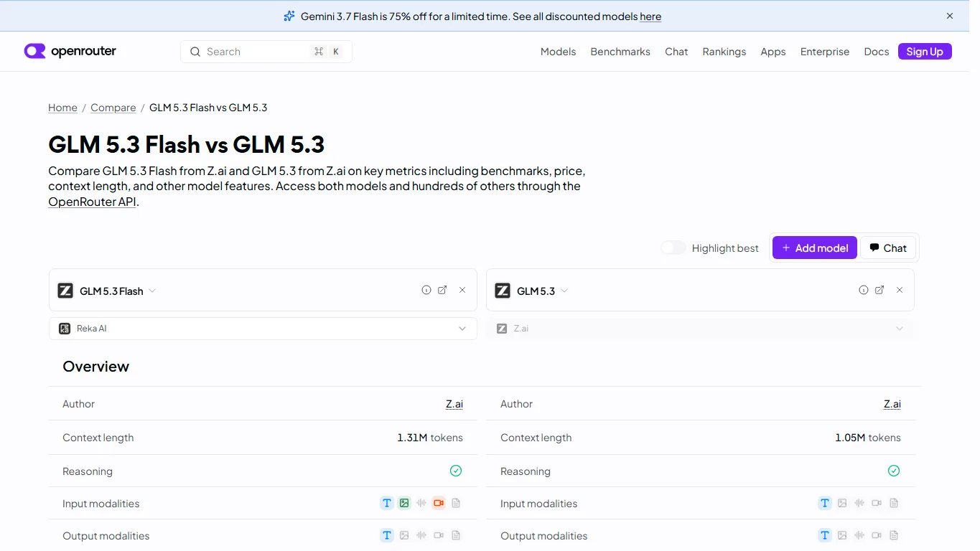
Task: Click the audio input modality icon for GLM 5.3 Flash
Action: pyautogui.click(x=421, y=503)
